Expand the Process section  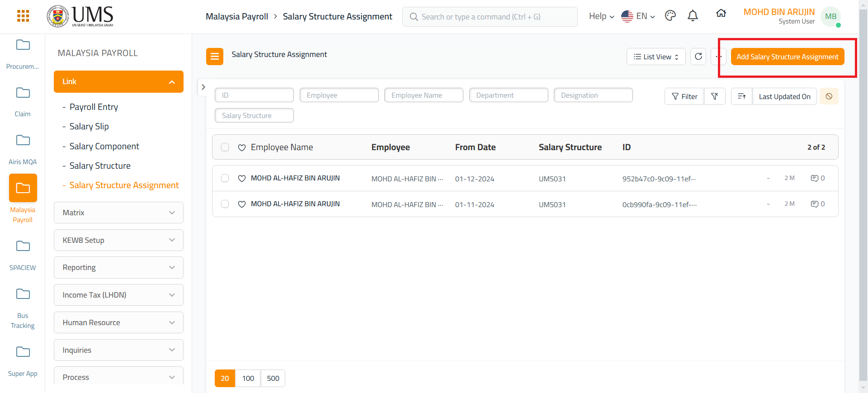(x=118, y=376)
